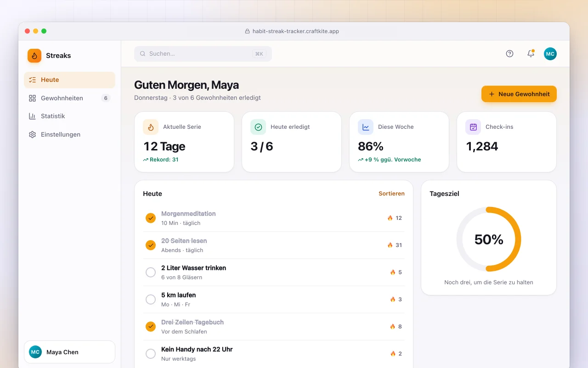Click the Tagesziel 50% progress ring
Viewport: 588px width, 368px height.
(489, 239)
